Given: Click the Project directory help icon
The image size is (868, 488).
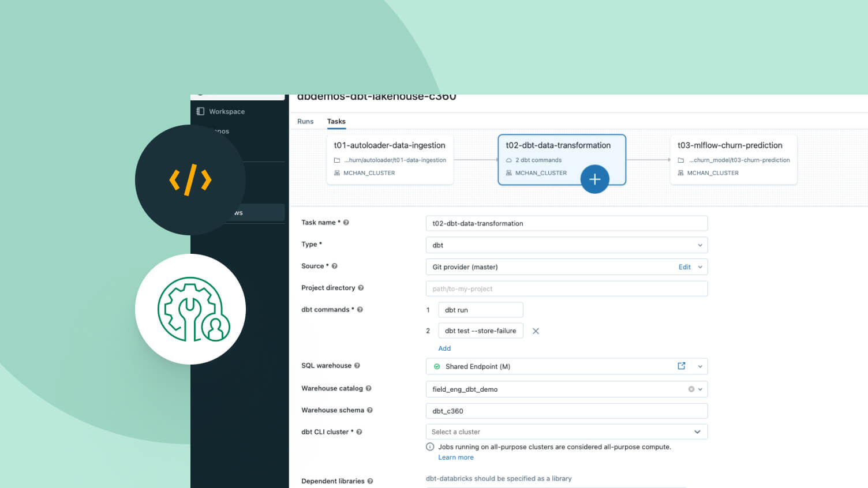Looking at the screenshot, I should 361,288.
